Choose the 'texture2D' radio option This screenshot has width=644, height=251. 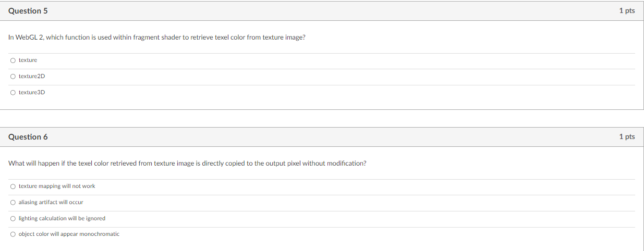pos(13,77)
